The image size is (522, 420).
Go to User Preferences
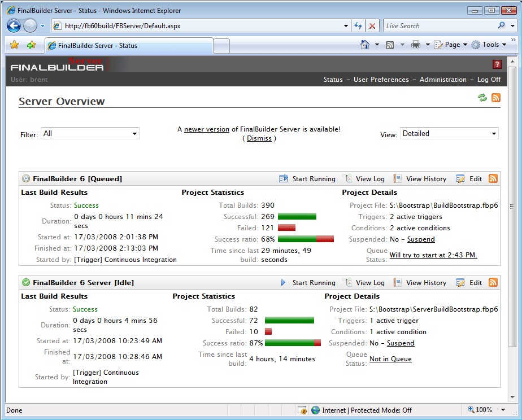pos(381,80)
